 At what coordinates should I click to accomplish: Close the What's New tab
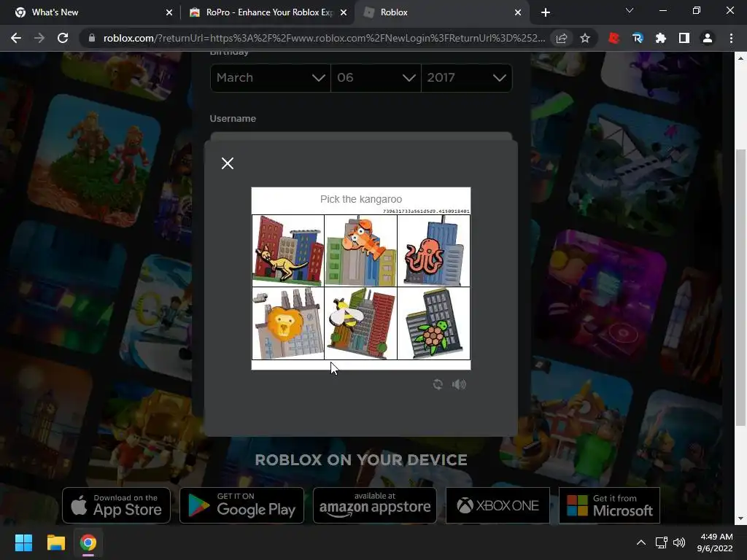[x=169, y=12]
